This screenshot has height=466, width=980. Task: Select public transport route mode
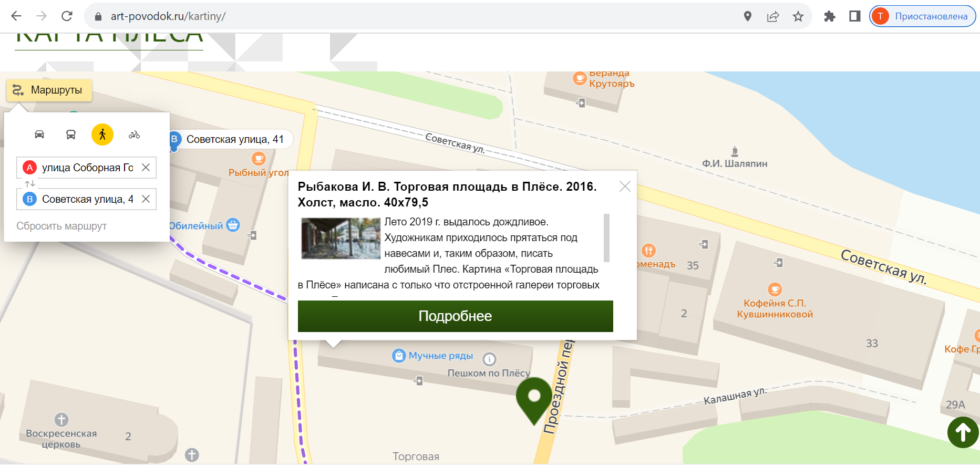71,134
